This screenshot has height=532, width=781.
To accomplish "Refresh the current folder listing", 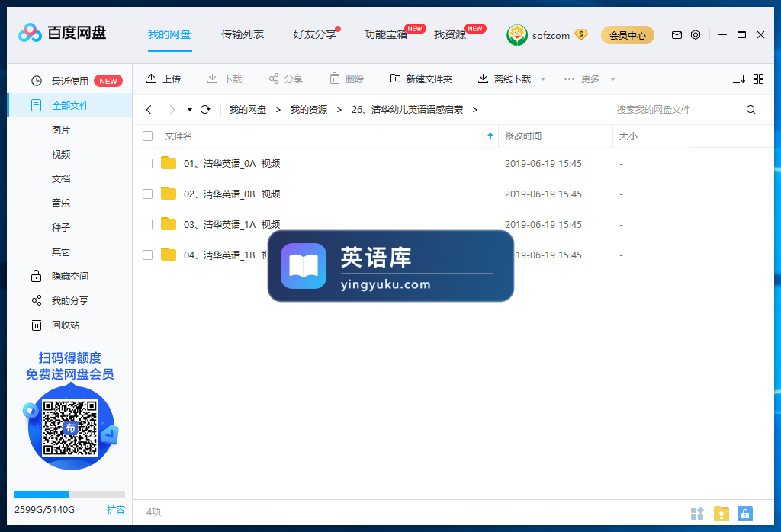I will [x=205, y=110].
